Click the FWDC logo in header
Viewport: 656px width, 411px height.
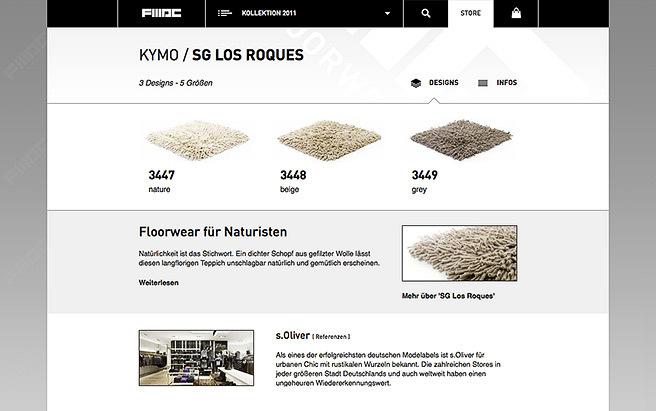(161, 13)
